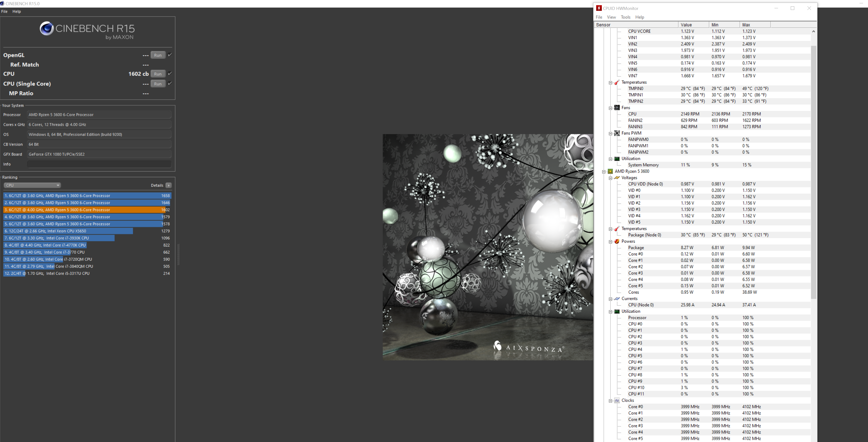
Task: Click the AMD Ryzen 5 3600 chip icon
Action: click(610, 171)
